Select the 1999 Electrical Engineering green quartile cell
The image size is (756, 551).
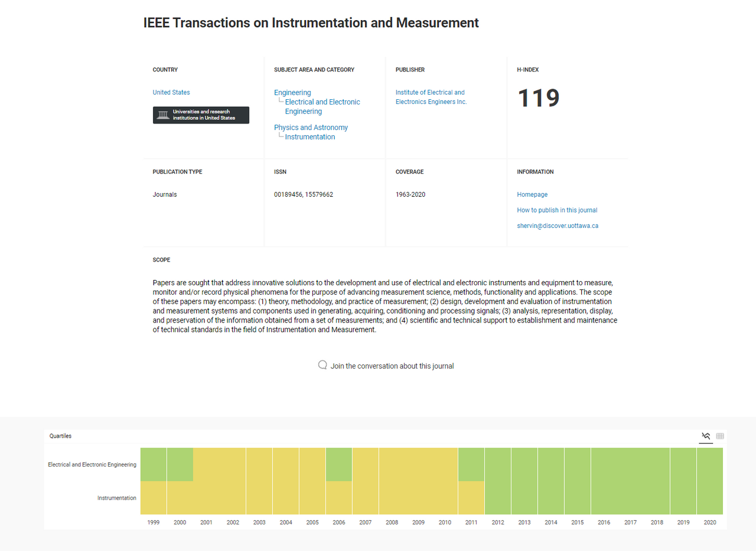tap(154, 464)
